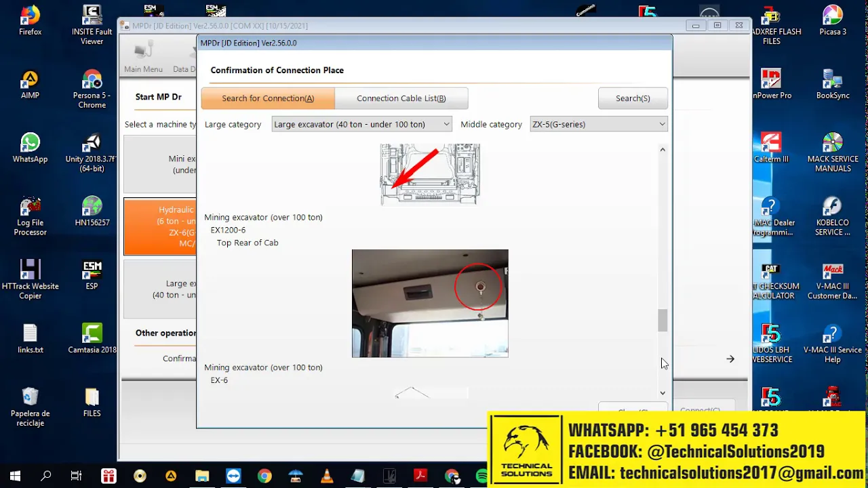This screenshot has height=488, width=868.
Task: Open Task View on taskbar
Action: [x=77, y=476]
